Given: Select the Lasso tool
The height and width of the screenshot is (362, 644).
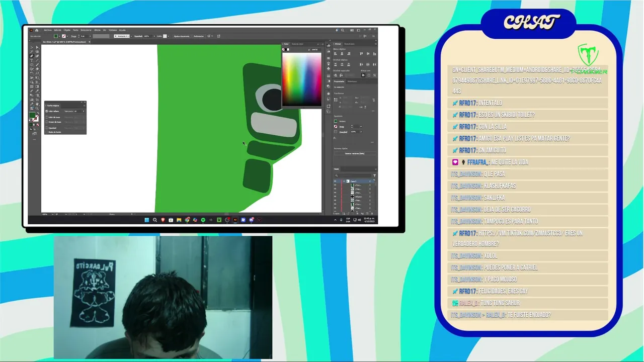Looking at the screenshot, I should tap(37, 51).
